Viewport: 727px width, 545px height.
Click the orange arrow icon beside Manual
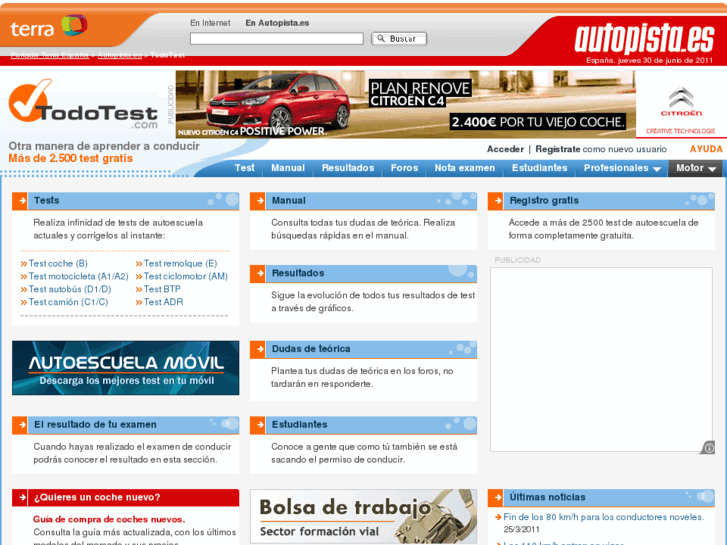click(x=258, y=201)
